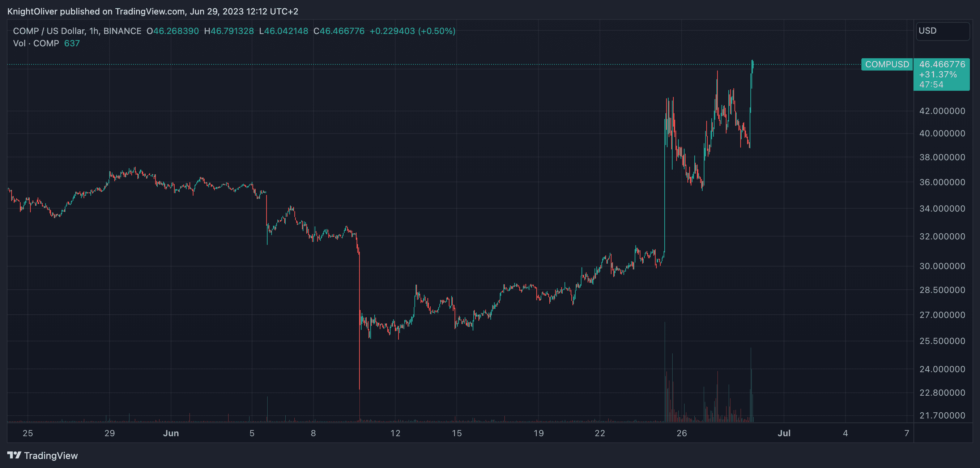Click the 42.000000 price axis label
The height and width of the screenshot is (468, 980).
coord(942,111)
